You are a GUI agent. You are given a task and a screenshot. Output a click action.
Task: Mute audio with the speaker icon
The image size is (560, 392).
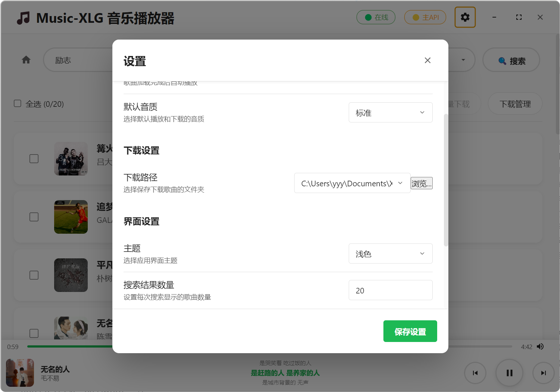click(540, 347)
